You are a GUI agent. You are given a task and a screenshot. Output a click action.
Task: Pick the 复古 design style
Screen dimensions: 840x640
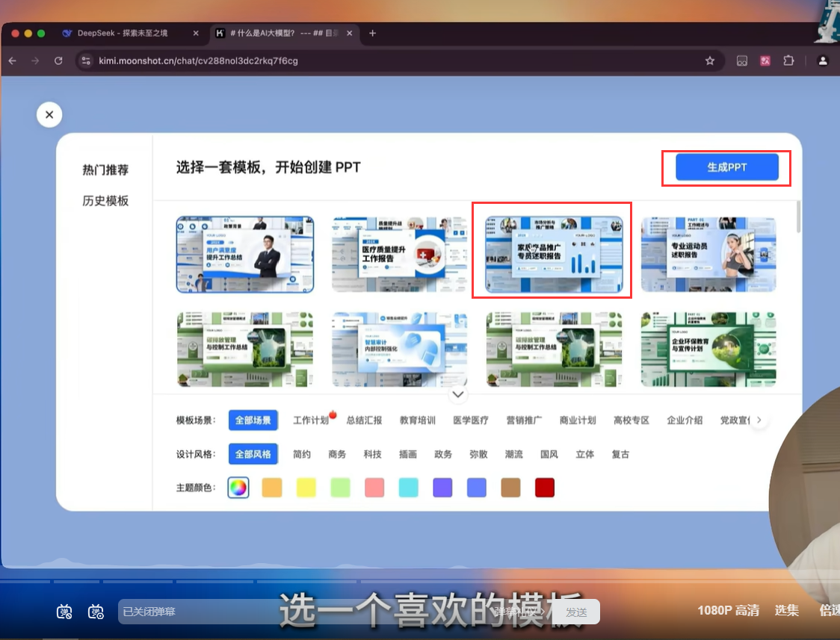click(x=620, y=454)
